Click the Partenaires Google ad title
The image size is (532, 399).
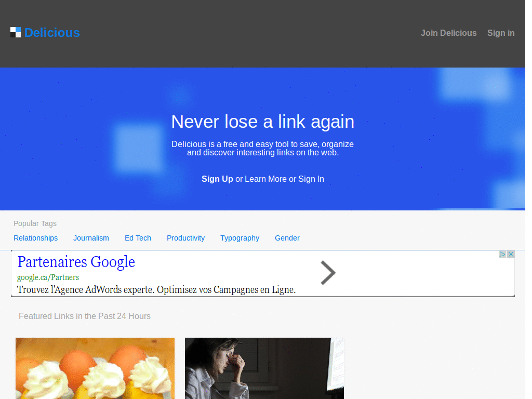click(x=76, y=262)
